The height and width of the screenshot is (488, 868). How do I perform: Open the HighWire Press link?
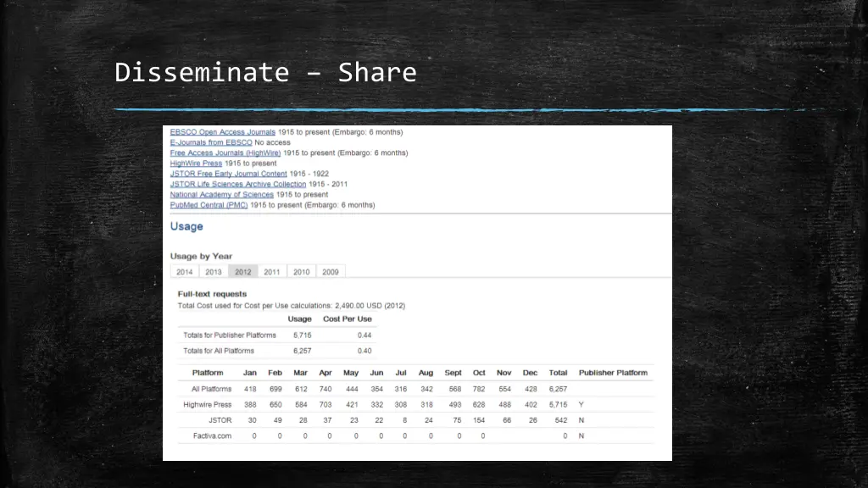[x=196, y=164]
